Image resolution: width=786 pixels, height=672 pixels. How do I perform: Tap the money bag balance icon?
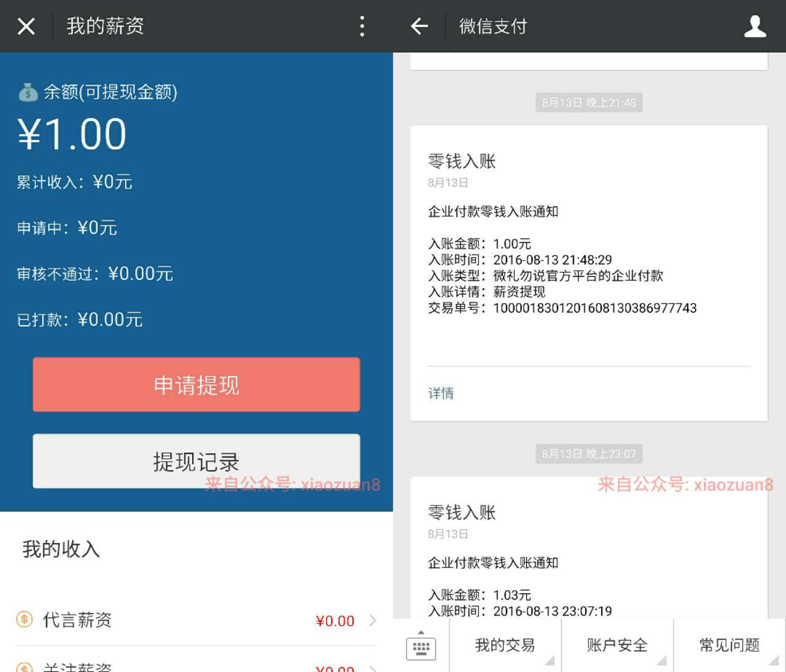tap(28, 93)
